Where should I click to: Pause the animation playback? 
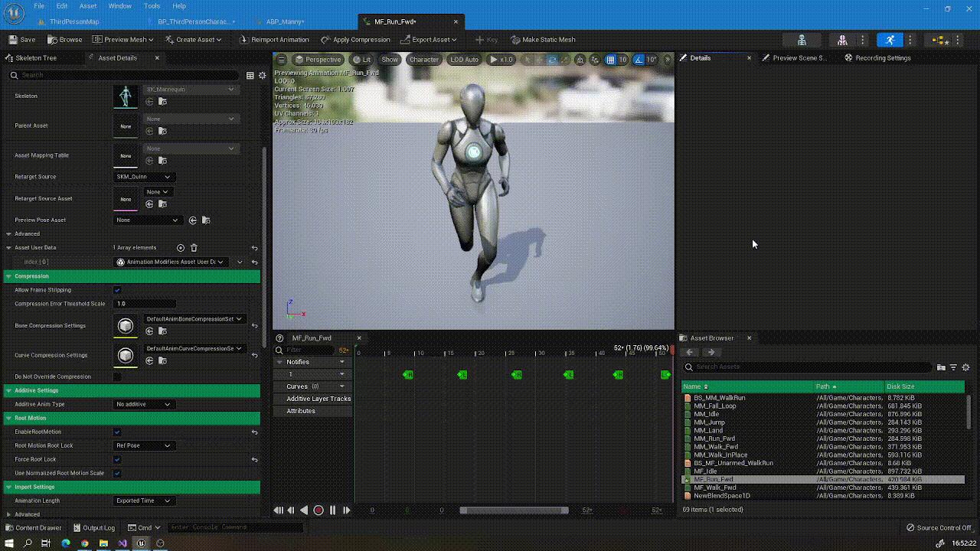(332, 510)
